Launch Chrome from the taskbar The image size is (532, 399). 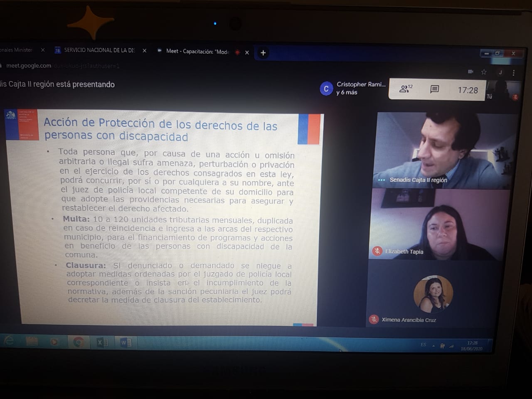click(77, 342)
